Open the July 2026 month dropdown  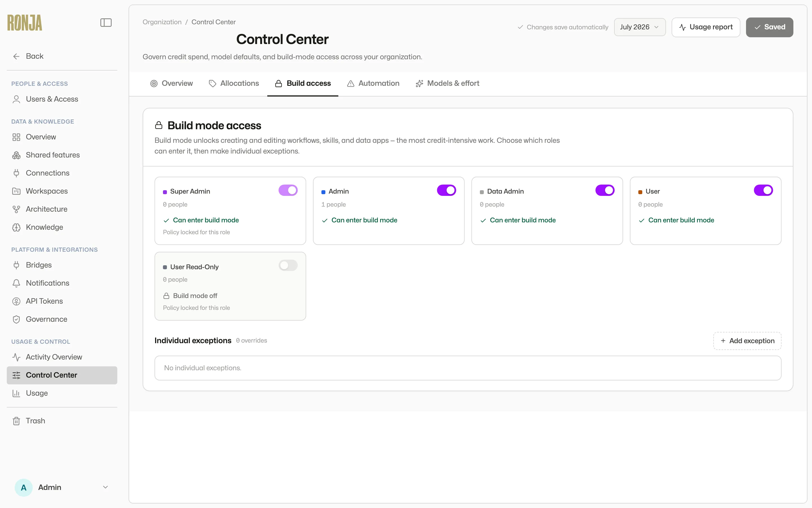point(639,27)
